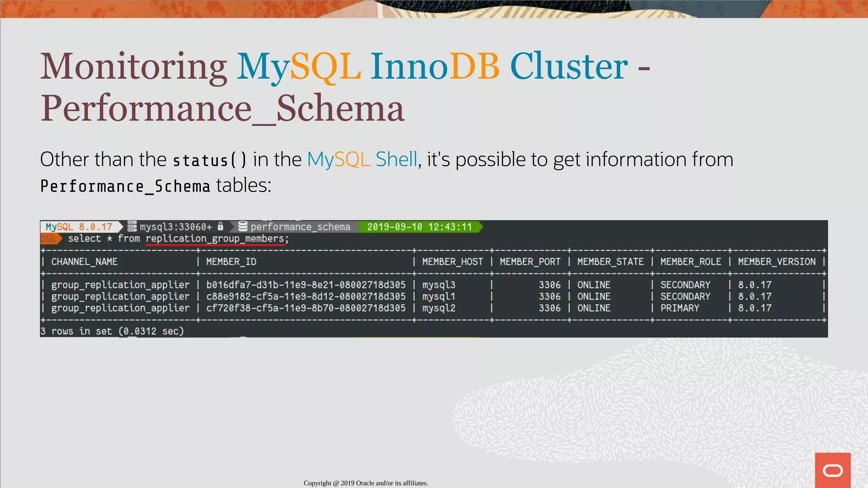Image resolution: width=868 pixels, height=488 pixels.
Task: Click the MEMBER_VERSION column header
Action: 776,262
